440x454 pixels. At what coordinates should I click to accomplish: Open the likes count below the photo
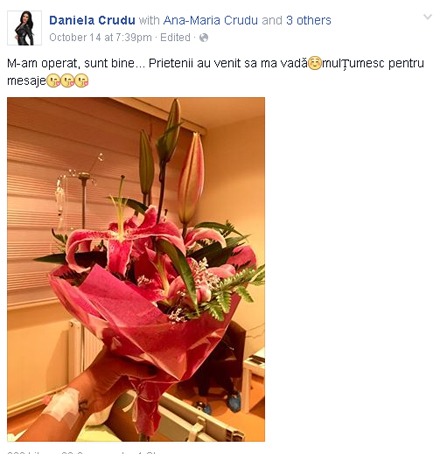click(31, 452)
